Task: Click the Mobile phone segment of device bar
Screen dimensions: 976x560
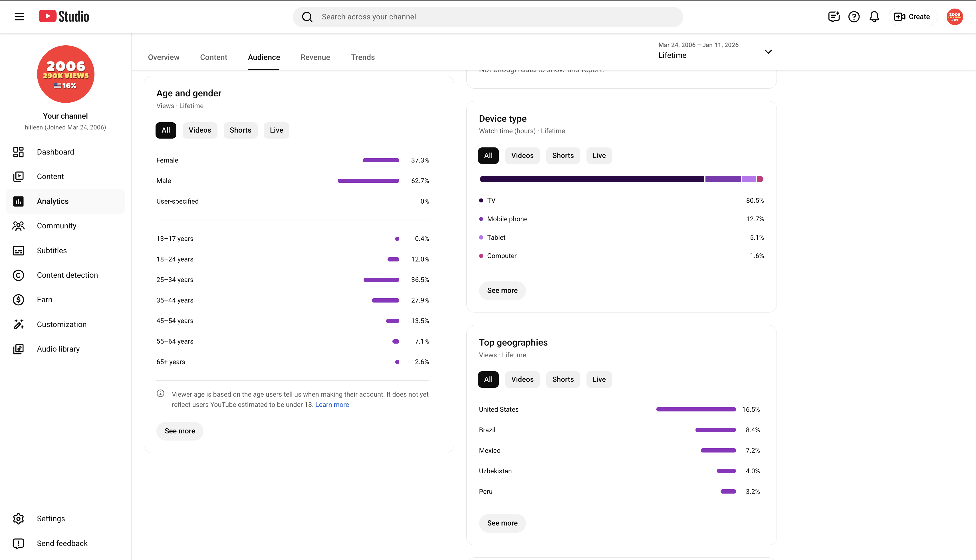Action: [723, 179]
